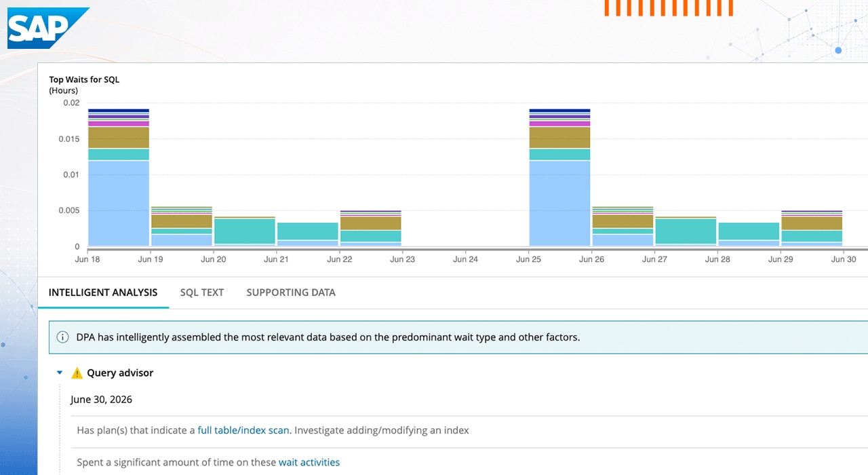The width and height of the screenshot is (868, 475).
Task: Click the (Hours) unit label
Action: click(64, 90)
